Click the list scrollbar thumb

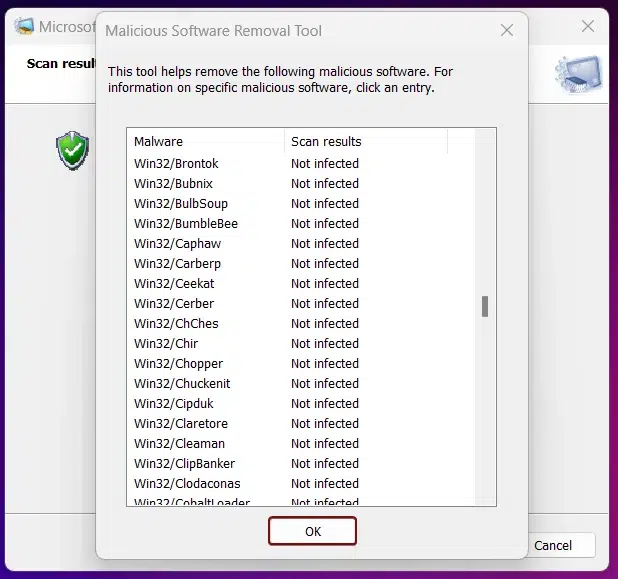[485, 306]
